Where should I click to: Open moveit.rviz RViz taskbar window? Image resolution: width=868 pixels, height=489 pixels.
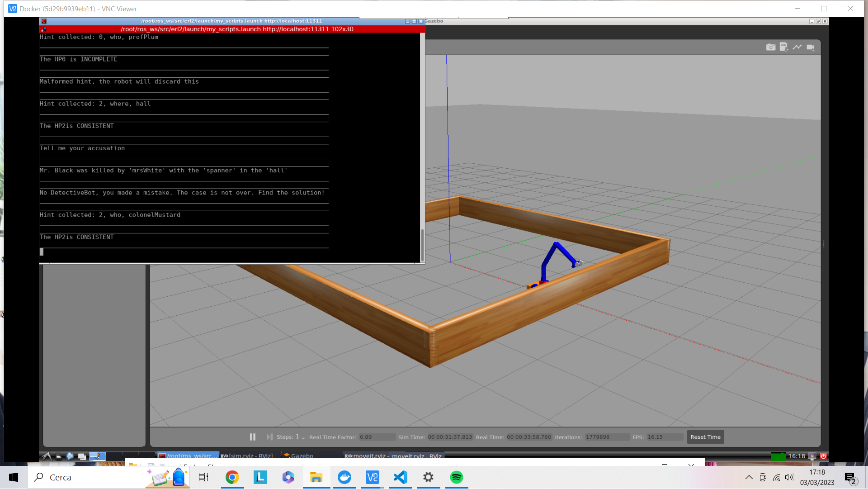(x=393, y=456)
